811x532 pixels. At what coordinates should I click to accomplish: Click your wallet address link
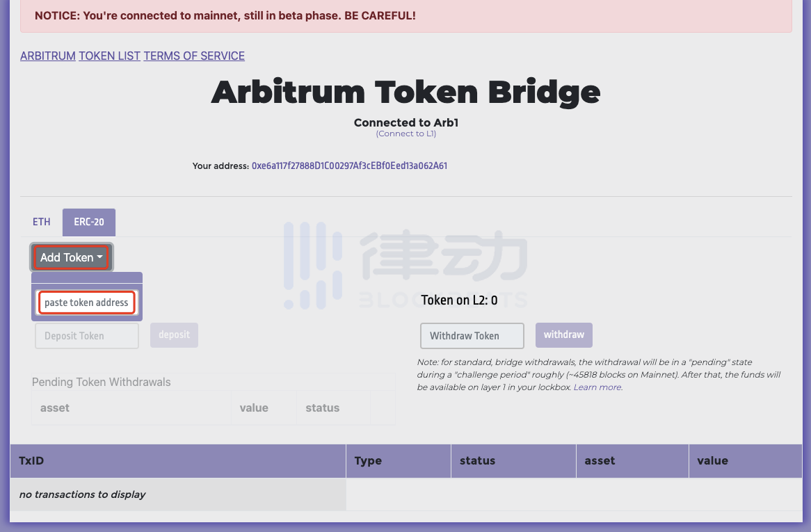click(x=349, y=166)
